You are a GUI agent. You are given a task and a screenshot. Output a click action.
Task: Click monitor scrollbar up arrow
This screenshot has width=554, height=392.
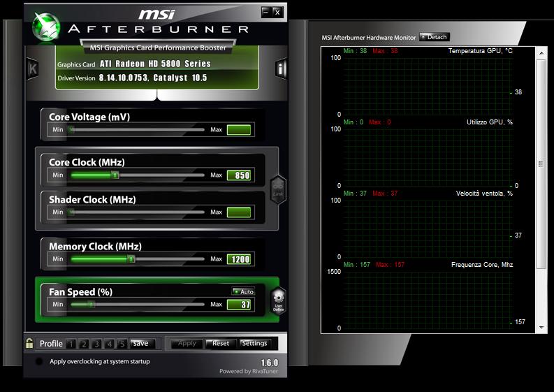pyautogui.click(x=541, y=53)
